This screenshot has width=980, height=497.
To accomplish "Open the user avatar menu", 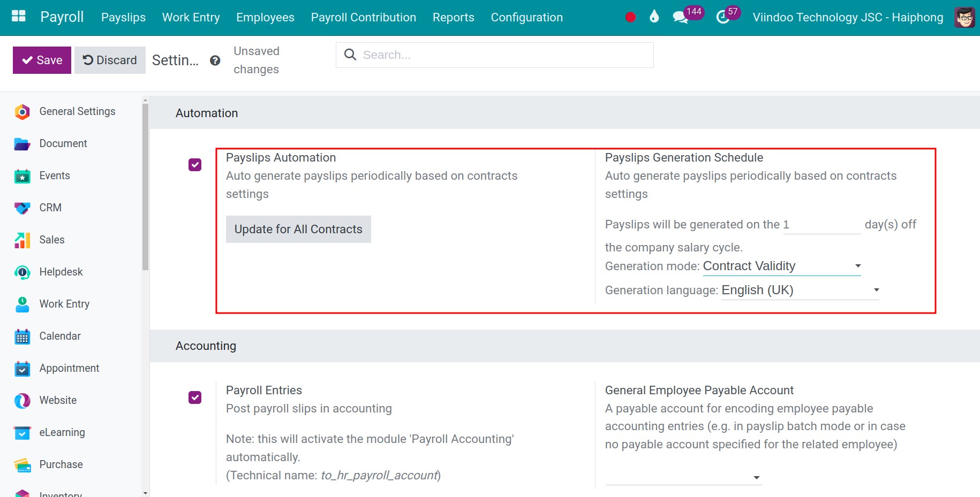I will 964,17.
